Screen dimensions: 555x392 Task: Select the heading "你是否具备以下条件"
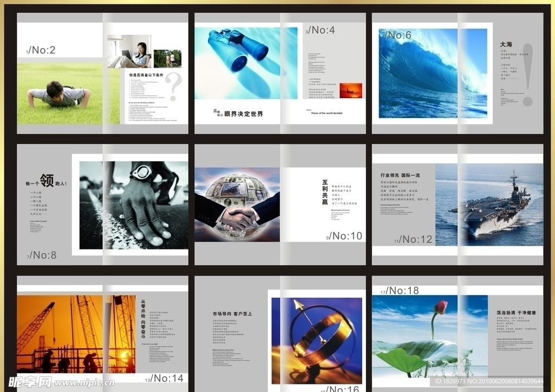click(146, 75)
